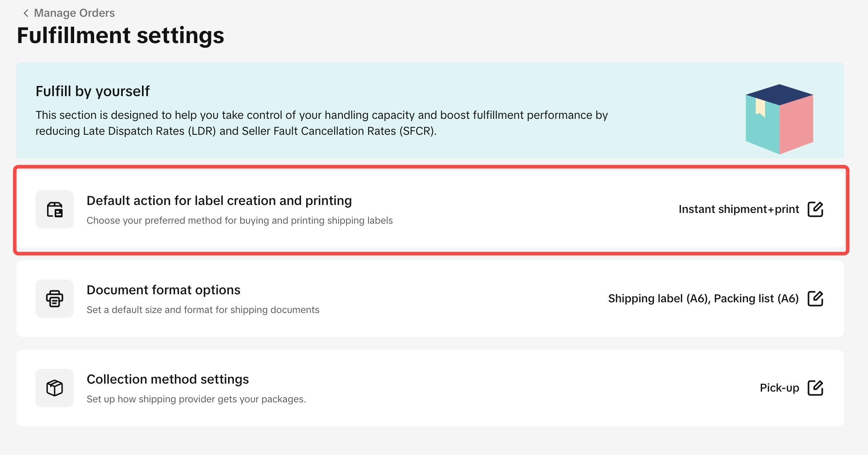Viewport: 868px width, 455px height.
Task: Click the Instant shipment+print value text
Action: tap(738, 209)
